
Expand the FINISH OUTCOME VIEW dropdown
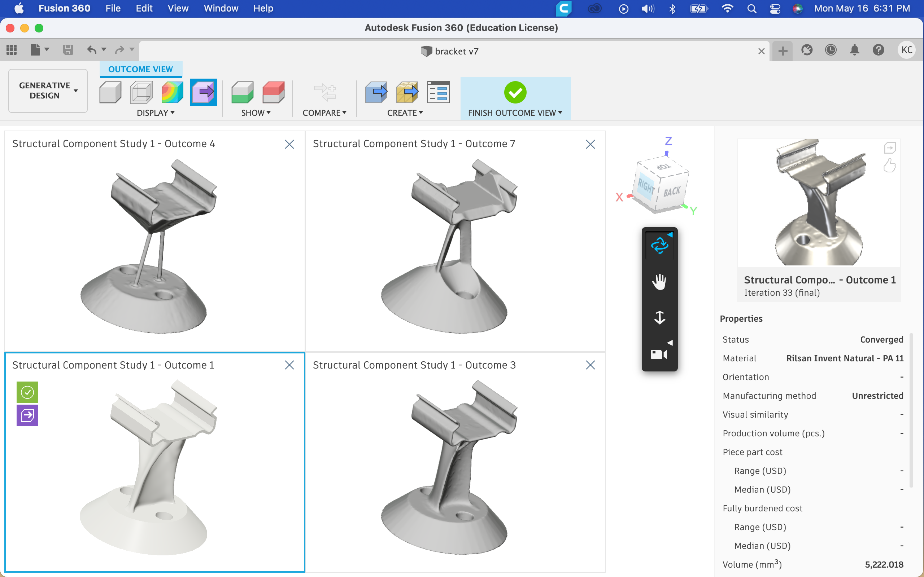(x=515, y=113)
